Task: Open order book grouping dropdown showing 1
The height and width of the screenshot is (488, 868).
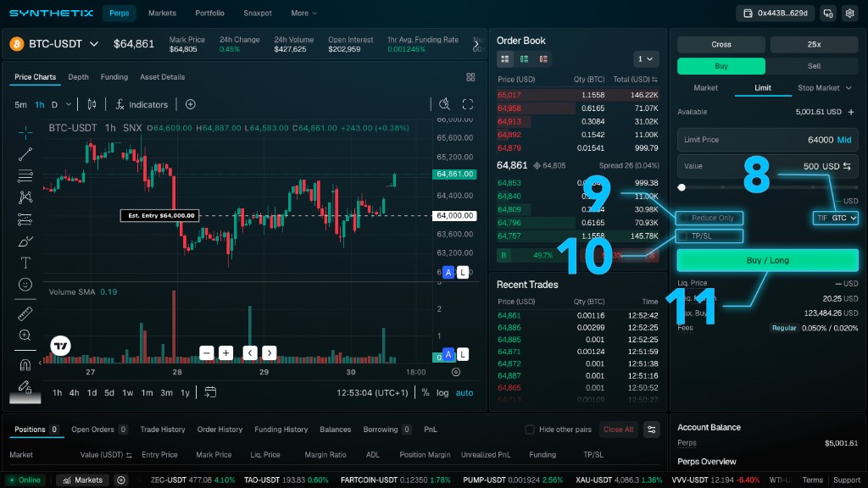Action: pyautogui.click(x=645, y=58)
